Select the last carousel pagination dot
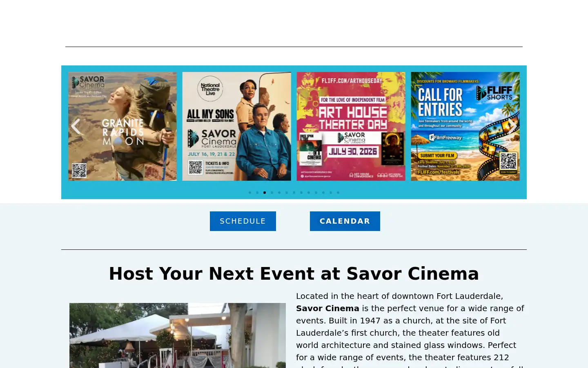The width and height of the screenshot is (588, 368). pyautogui.click(x=338, y=193)
